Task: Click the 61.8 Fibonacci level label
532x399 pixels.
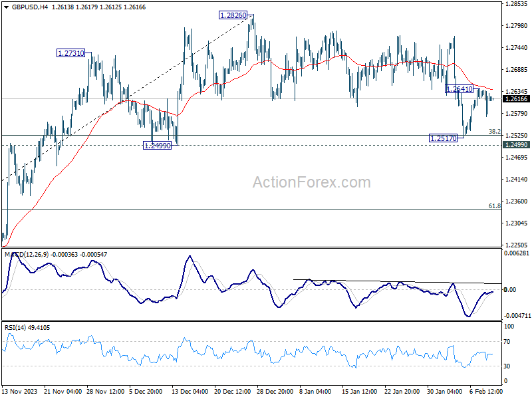Action: pyautogui.click(x=495, y=206)
